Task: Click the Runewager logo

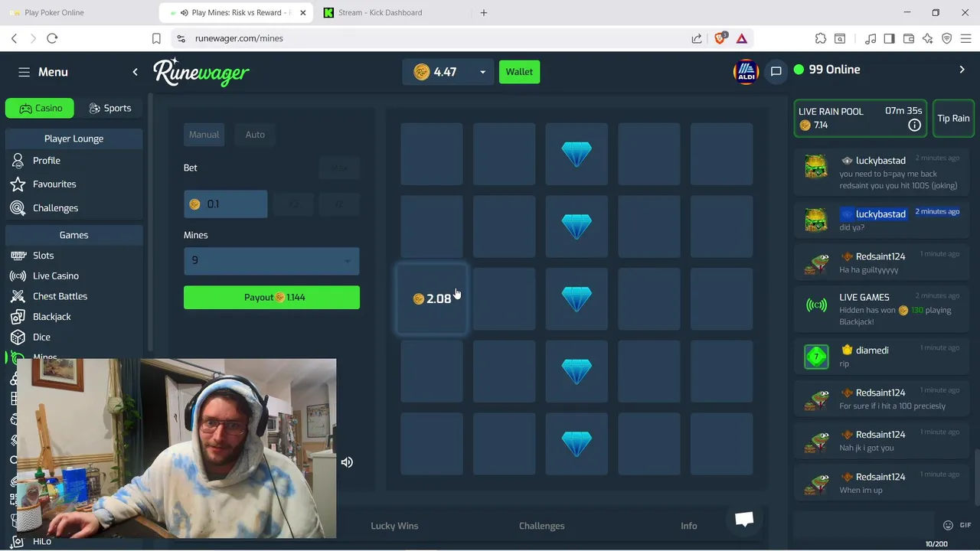Action: 201,72
